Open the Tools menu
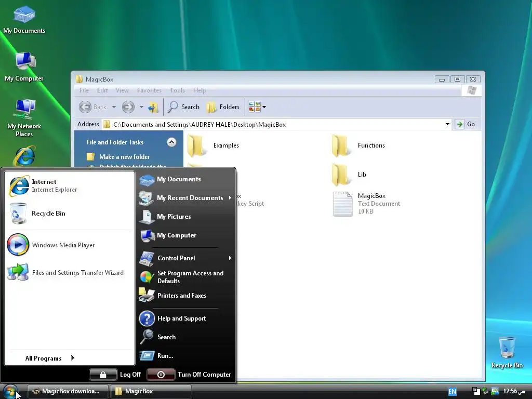 pyautogui.click(x=177, y=90)
